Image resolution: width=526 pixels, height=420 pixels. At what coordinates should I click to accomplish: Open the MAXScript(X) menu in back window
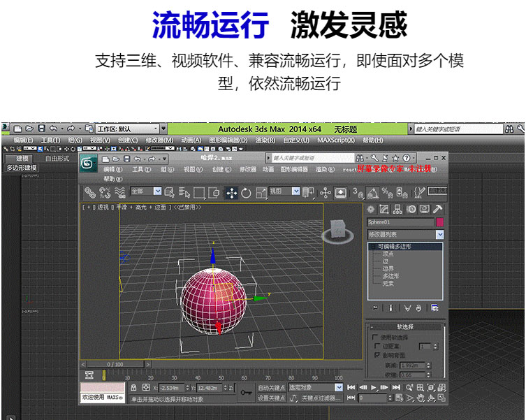point(336,140)
